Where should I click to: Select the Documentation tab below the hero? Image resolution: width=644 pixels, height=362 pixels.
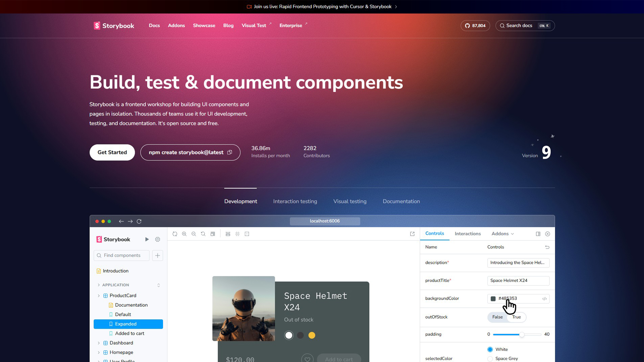[401, 201]
